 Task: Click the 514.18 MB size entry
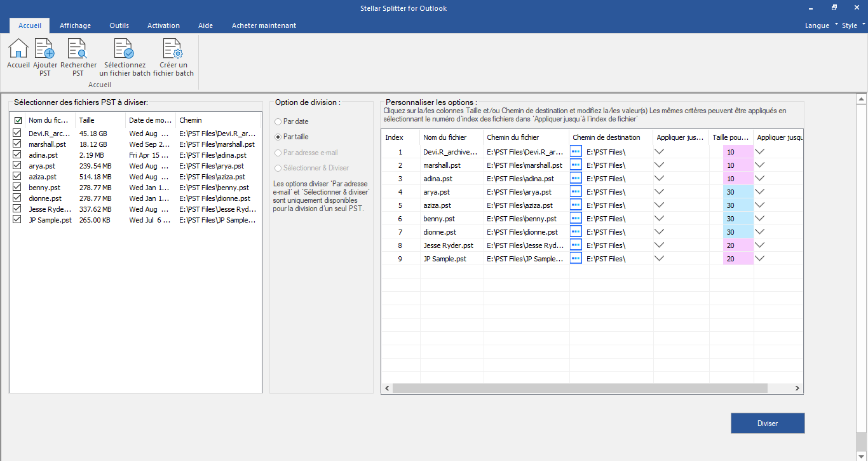[95, 177]
